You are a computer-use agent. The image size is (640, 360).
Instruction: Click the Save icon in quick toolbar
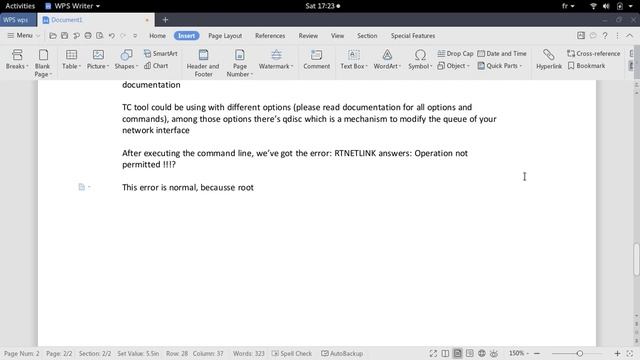tap(64, 36)
